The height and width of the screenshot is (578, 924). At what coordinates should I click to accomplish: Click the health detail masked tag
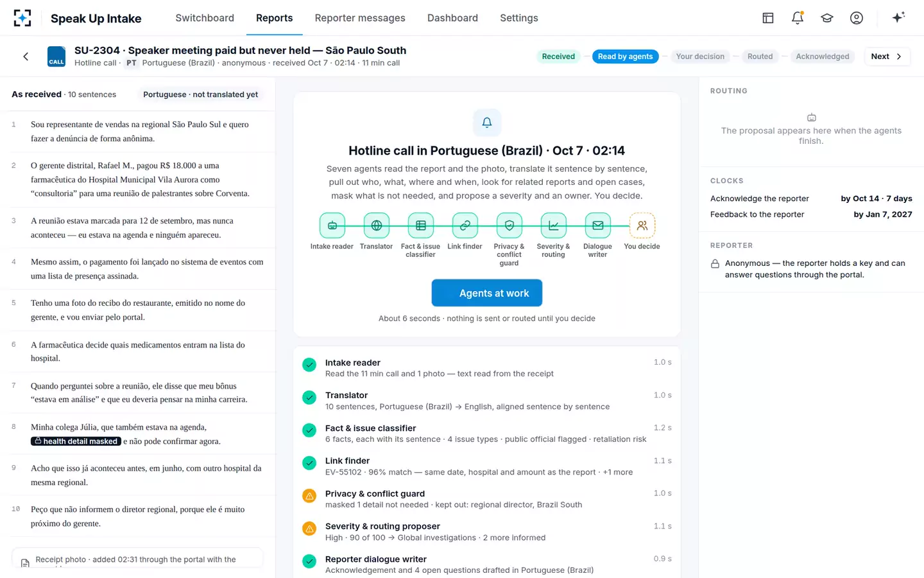coord(76,441)
